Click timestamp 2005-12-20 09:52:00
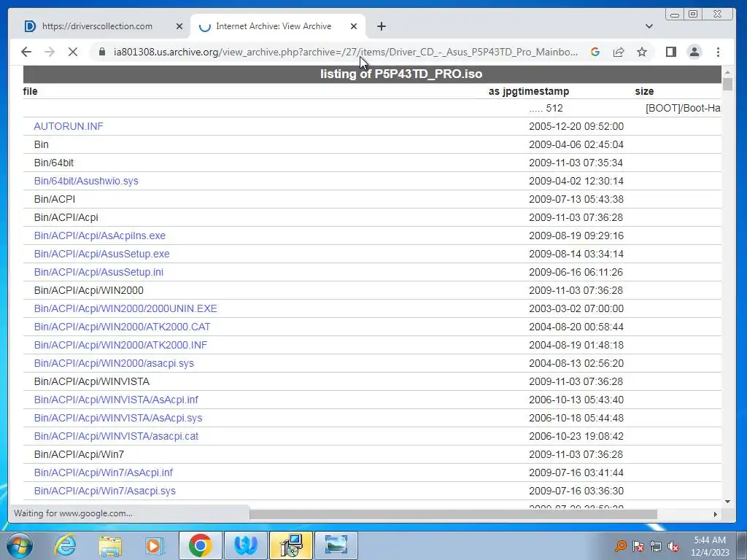This screenshot has height=560, width=747. coord(576,126)
